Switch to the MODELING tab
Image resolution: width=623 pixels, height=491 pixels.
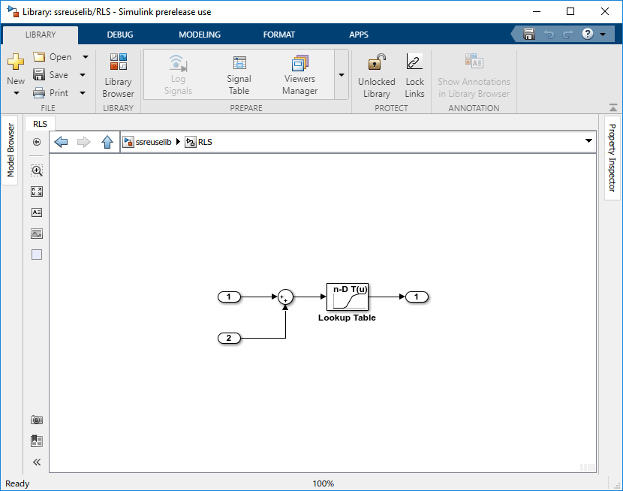point(199,35)
